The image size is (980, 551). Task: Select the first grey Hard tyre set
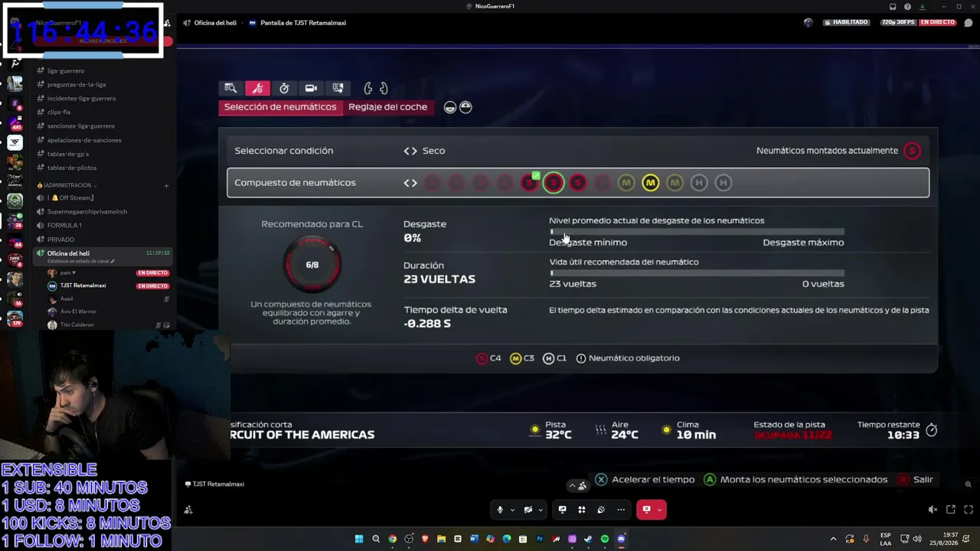click(698, 183)
